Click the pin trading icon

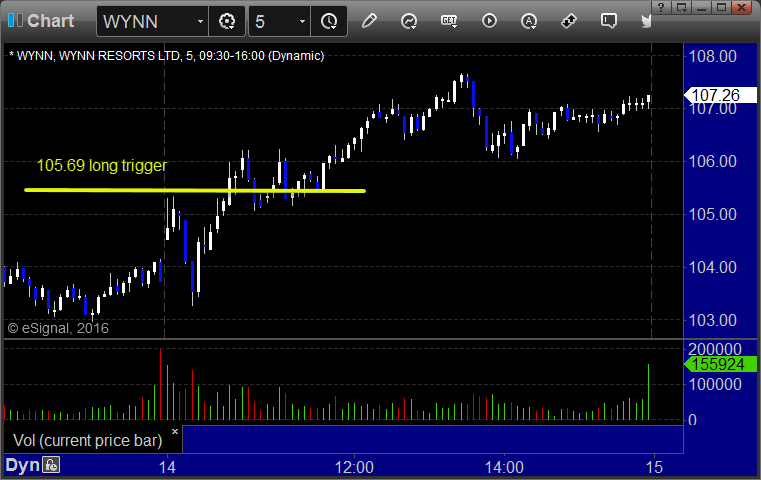pyautogui.click(x=568, y=21)
